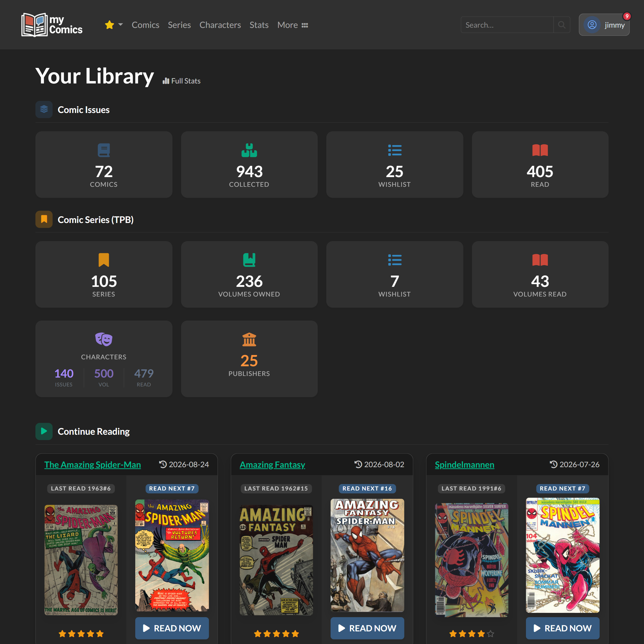
Task: Click the myComics logo
Action: (52, 25)
